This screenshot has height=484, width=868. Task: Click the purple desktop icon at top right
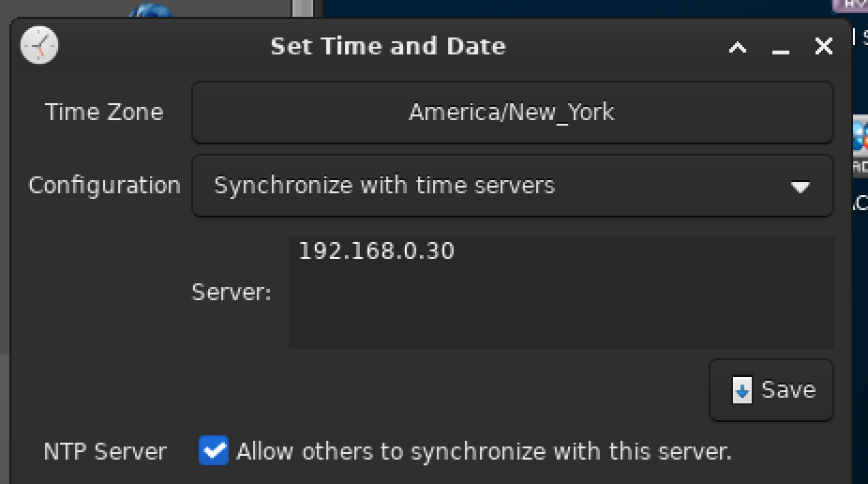tap(850, 7)
